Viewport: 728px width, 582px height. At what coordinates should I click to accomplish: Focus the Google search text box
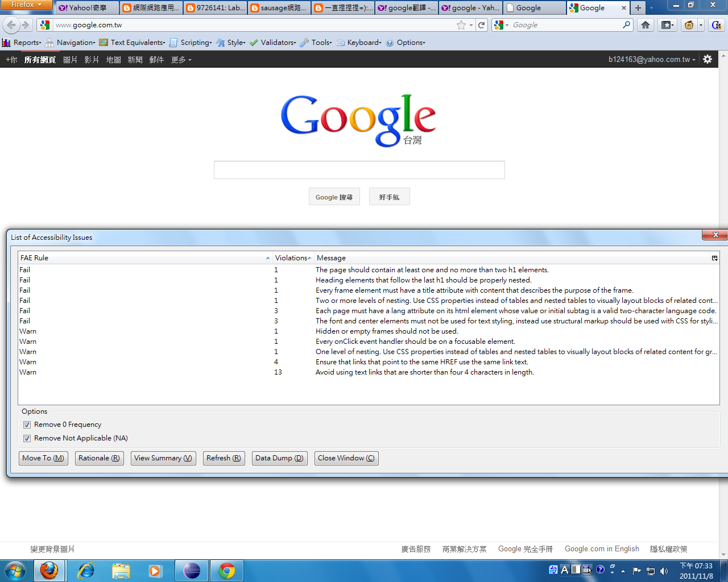[x=359, y=170]
